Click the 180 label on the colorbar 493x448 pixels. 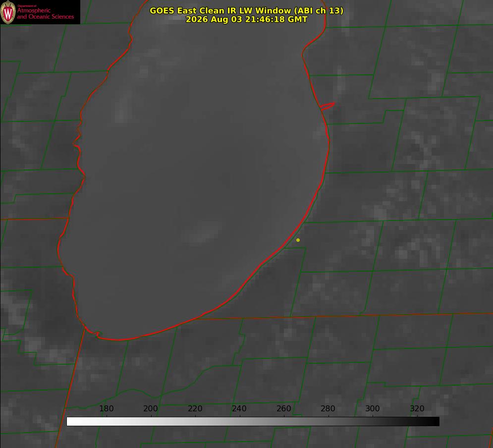(106, 408)
